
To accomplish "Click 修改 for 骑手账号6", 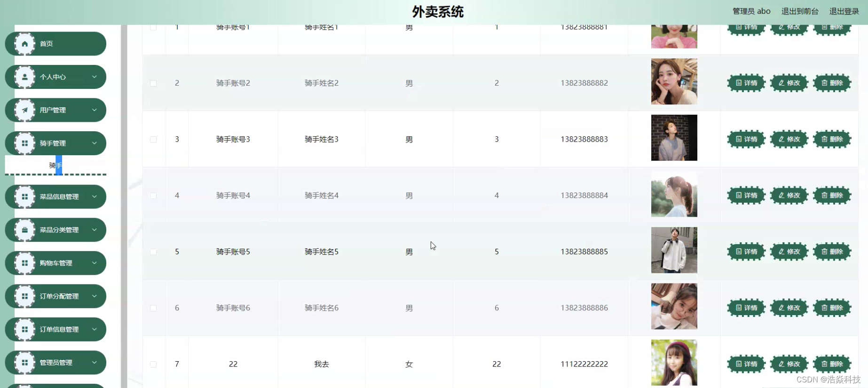I will pos(789,308).
